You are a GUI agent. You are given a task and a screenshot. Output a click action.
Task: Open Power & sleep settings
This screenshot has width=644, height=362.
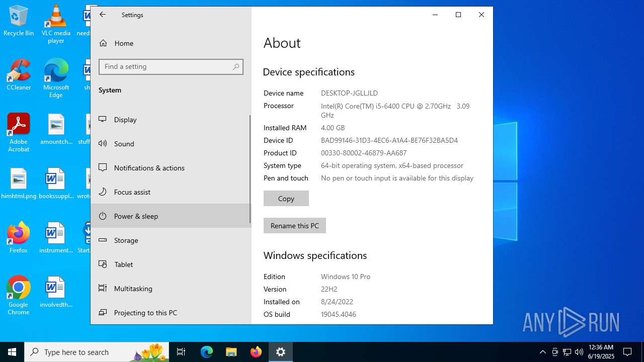(170, 216)
